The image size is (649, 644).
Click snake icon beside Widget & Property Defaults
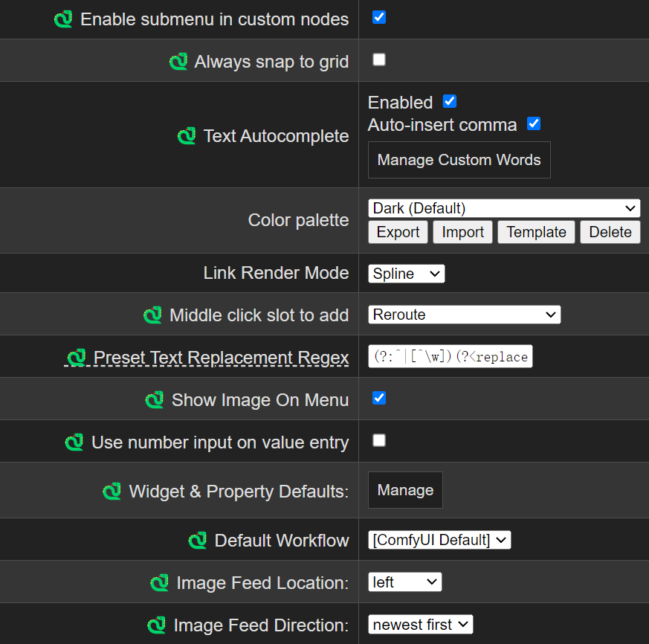click(x=112, y=492)
